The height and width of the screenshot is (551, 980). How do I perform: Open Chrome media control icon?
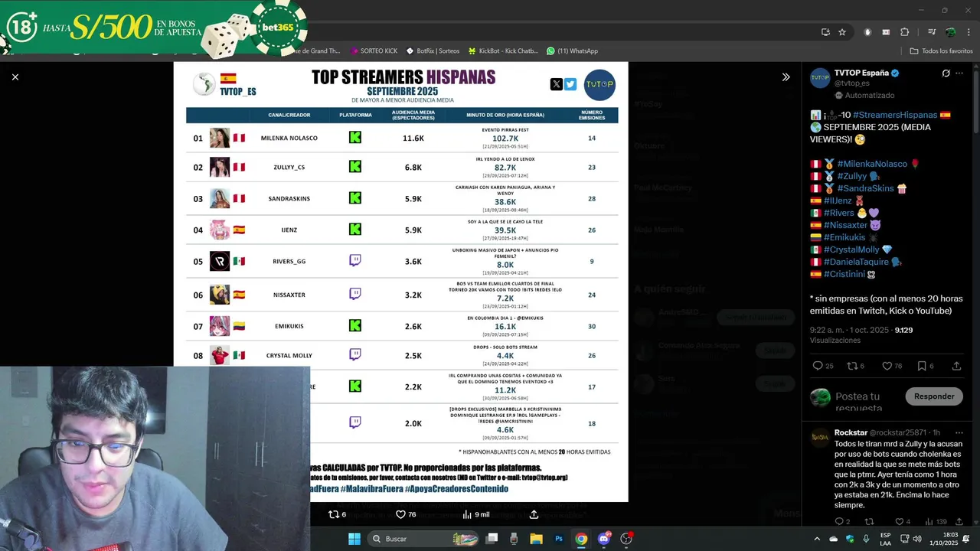click(x=932, y=32)
